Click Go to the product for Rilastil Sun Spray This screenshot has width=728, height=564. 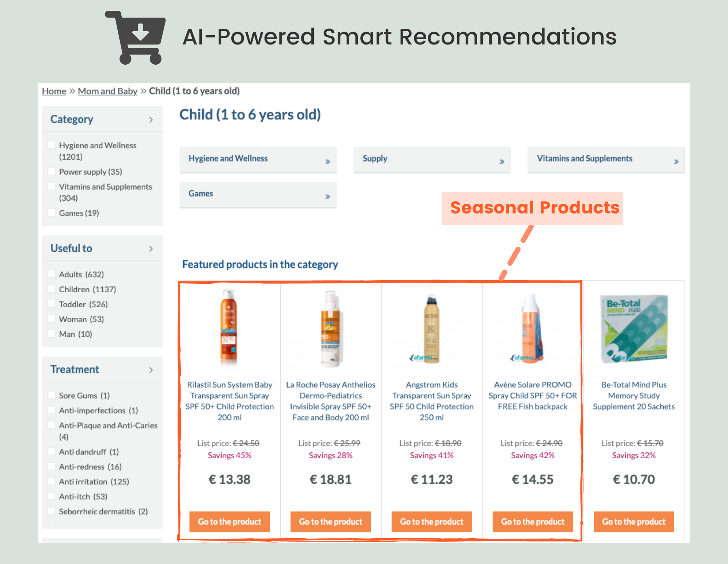[229, 522]
